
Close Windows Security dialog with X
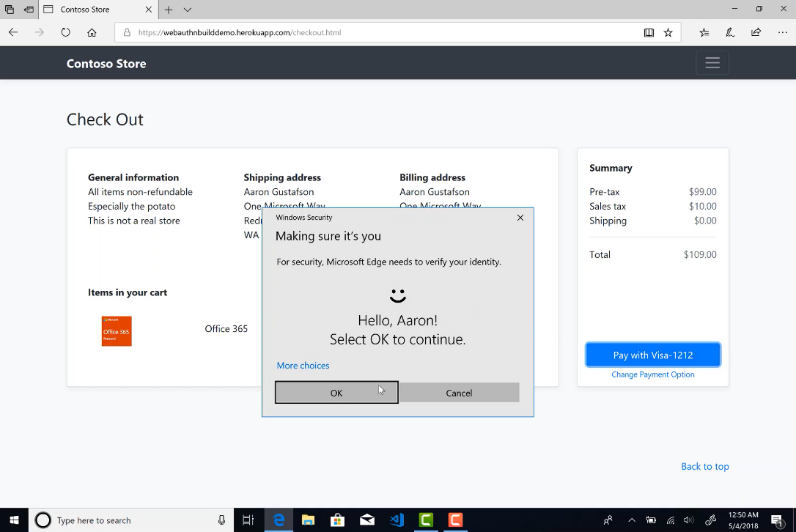520,217
